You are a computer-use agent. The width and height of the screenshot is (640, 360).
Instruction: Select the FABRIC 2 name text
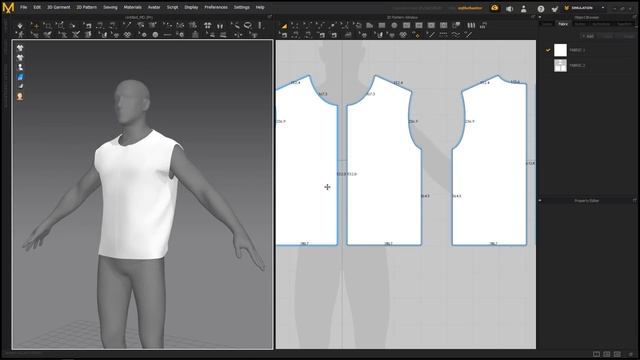577,65
